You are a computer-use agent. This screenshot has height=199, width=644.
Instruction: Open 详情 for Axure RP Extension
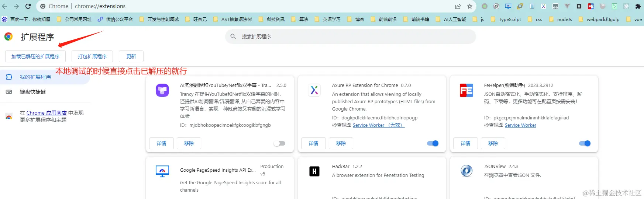pyautogui.click(x=313, y=143)
